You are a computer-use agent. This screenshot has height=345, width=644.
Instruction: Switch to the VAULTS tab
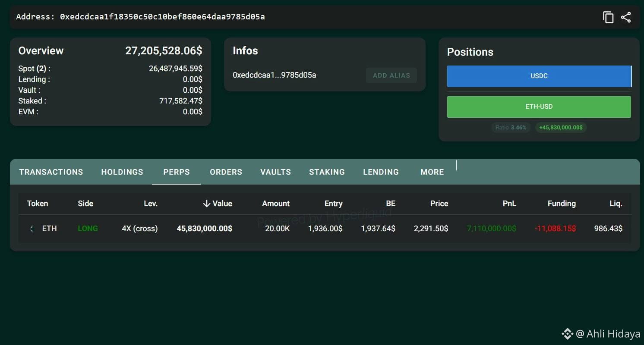(275, 172)
